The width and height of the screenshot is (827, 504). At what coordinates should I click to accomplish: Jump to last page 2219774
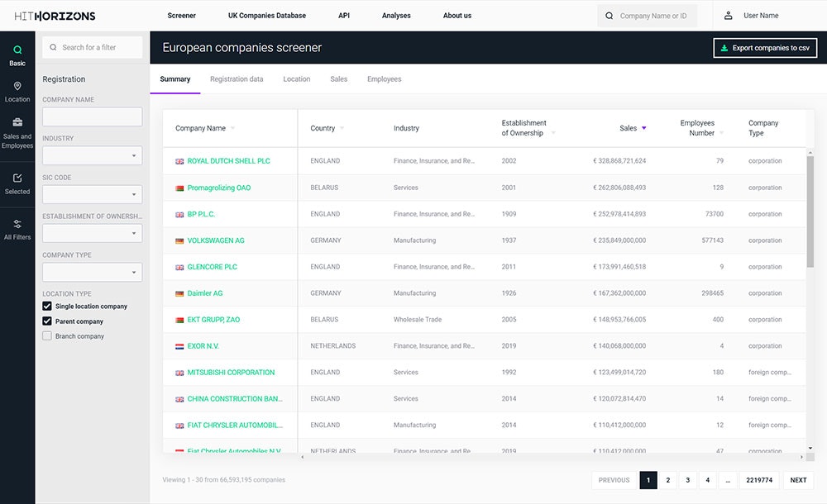click(759, 480)
